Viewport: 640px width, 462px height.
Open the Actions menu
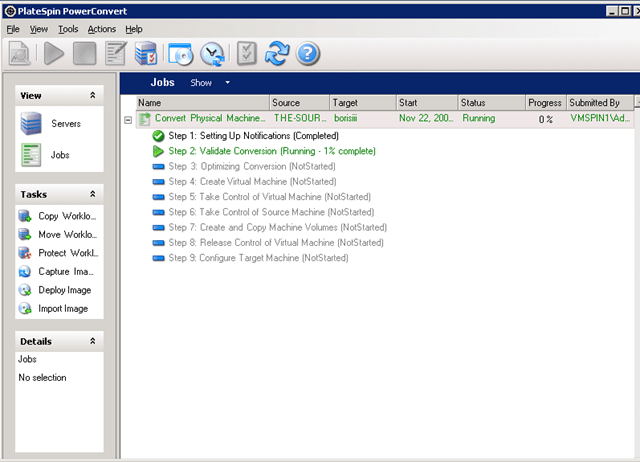click(x=102, y=29)
